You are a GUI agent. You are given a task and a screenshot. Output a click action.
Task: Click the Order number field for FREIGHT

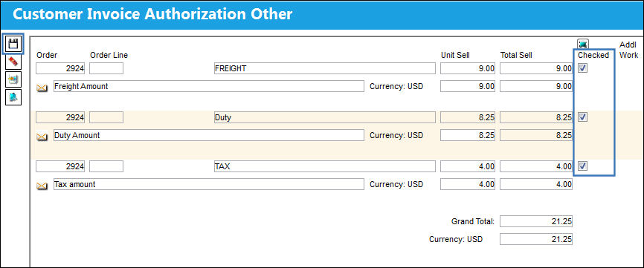point(60,68)
